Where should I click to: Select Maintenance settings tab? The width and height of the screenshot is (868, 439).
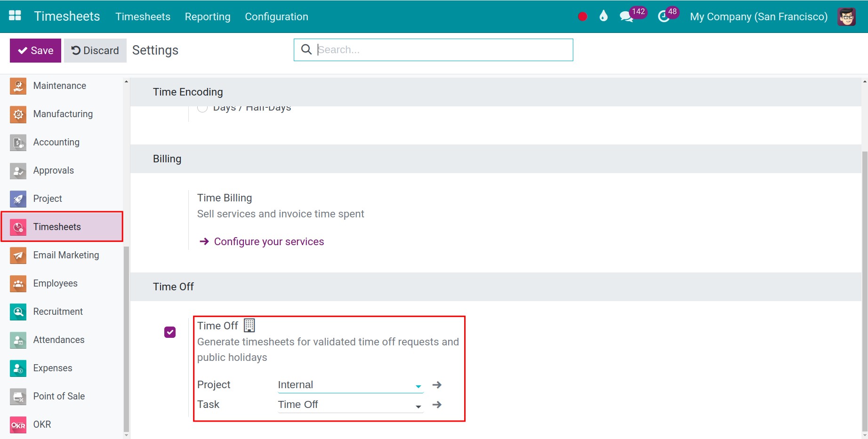pos(62,86)
